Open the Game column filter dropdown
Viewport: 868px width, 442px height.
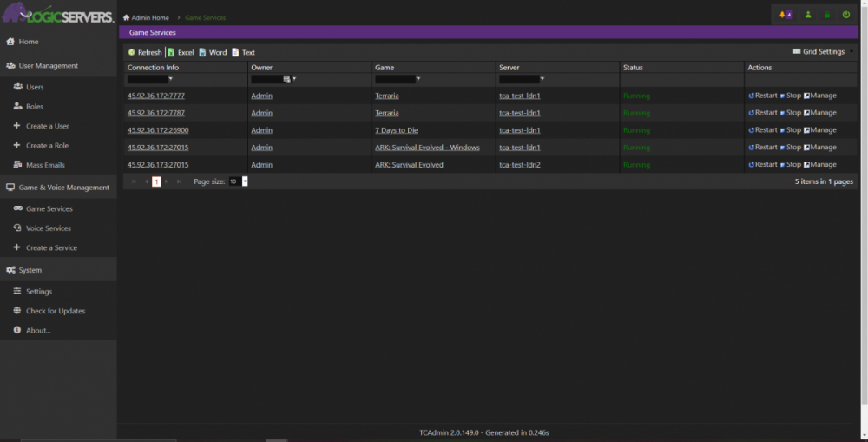(418, 79)
